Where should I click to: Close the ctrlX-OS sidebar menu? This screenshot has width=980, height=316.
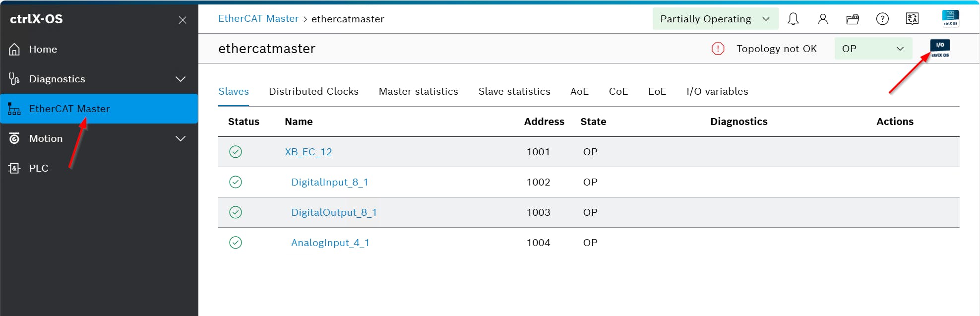tap(183, 20)
